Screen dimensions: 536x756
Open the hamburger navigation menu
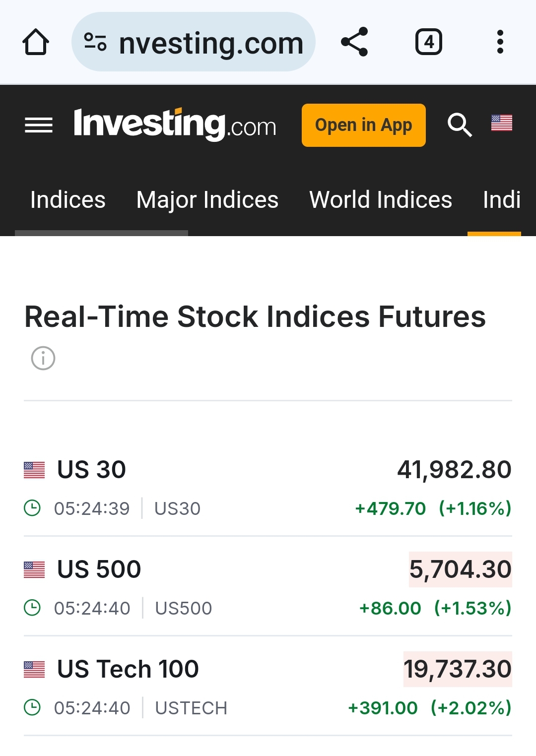click(39, 125)
